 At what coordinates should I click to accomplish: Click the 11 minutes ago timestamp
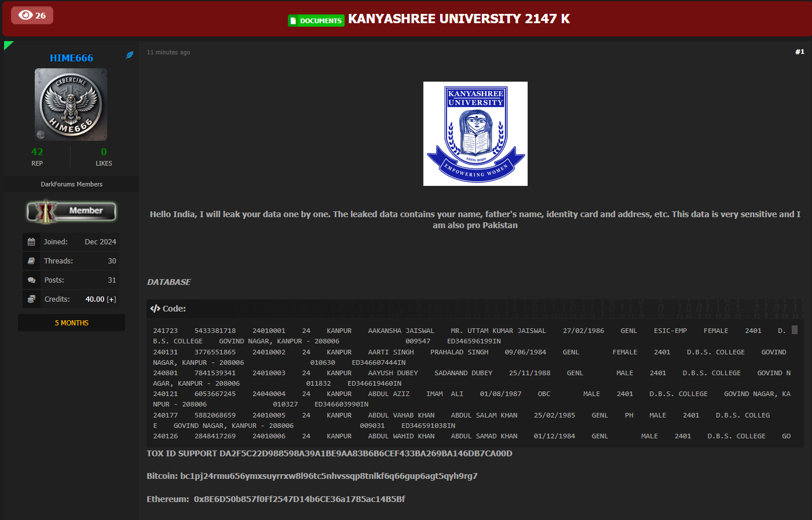coord(168,52)
